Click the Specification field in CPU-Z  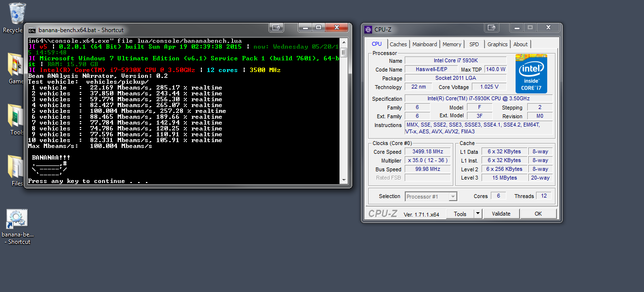point(479,99)
